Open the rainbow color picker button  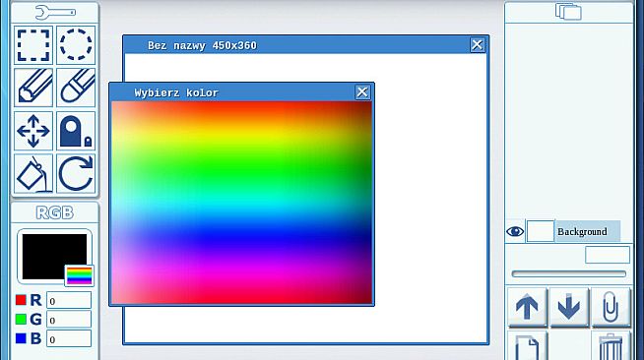79,275
